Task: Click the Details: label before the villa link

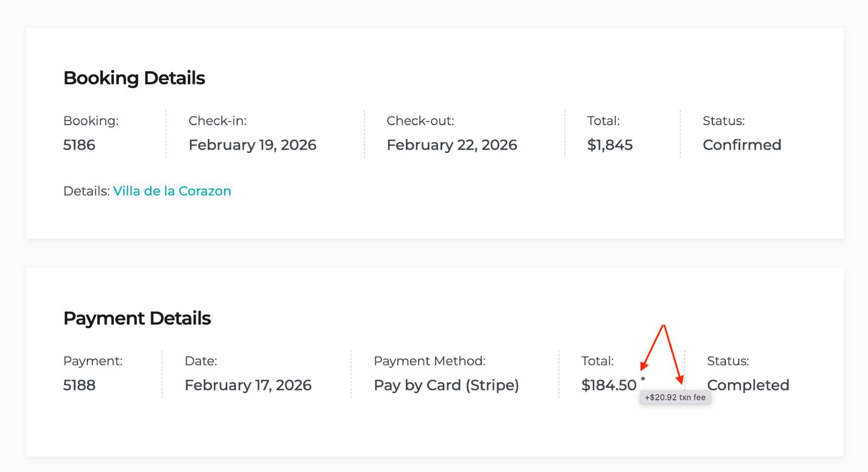Action: (86, 191)
